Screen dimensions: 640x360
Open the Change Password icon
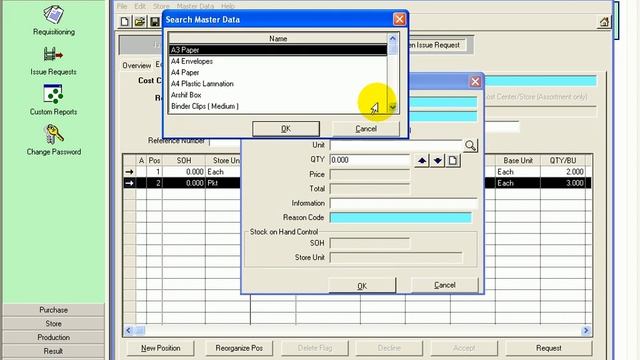[x=53, y=134]
